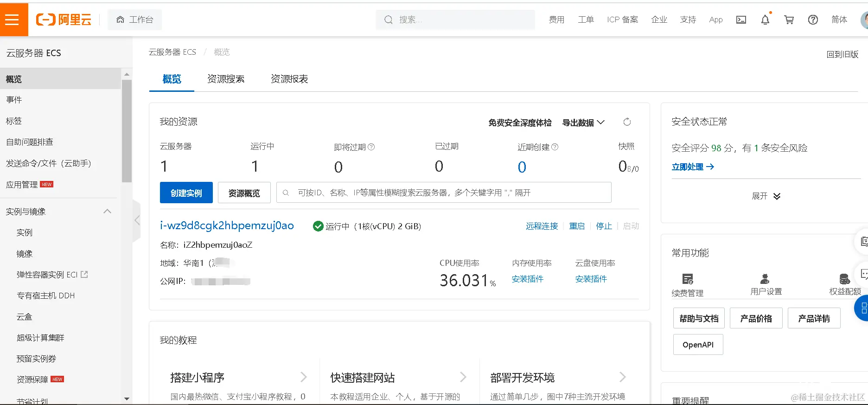Image resolution: width=868 pixels, height=405 pixels.
Task: Focus the top 搜索 search box
Action: coord(455,19)
